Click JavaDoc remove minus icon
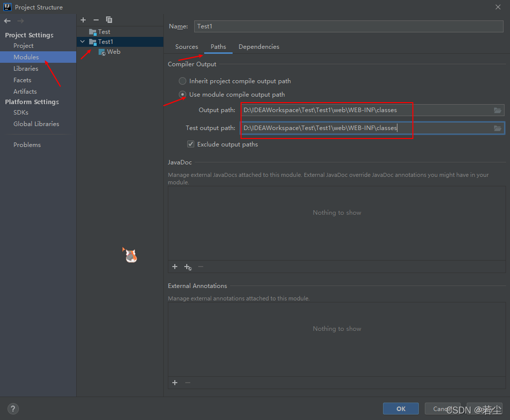The height and width of the screenshot is (420, 510). [201, 267]
